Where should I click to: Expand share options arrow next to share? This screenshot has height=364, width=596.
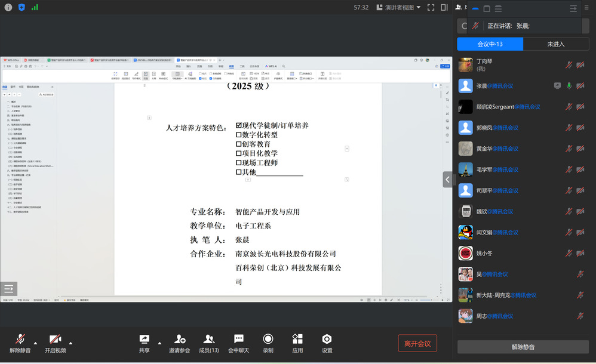coord(159,343)
